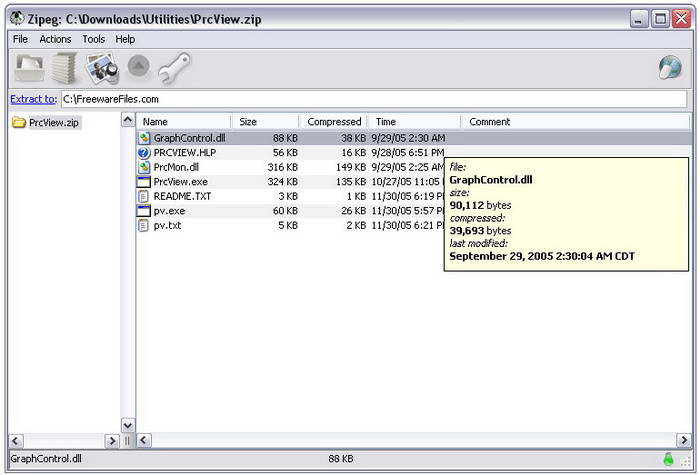Sort by the Size column header

(x=265, y=121)
